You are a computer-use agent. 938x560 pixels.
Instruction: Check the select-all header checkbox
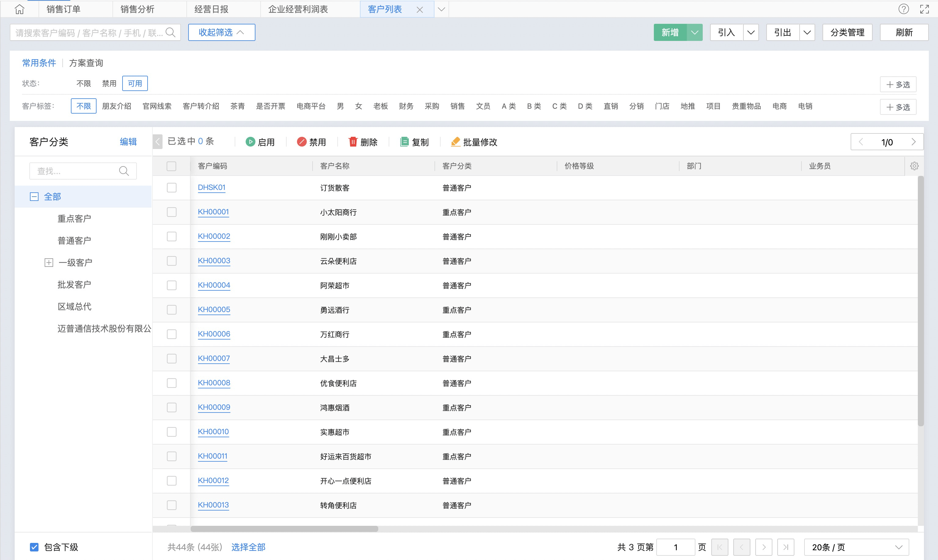[171, 166]
